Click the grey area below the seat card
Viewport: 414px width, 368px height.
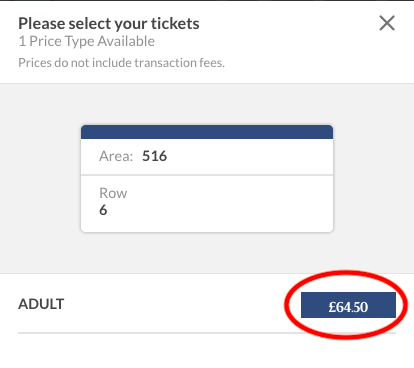tap(207, 253)
